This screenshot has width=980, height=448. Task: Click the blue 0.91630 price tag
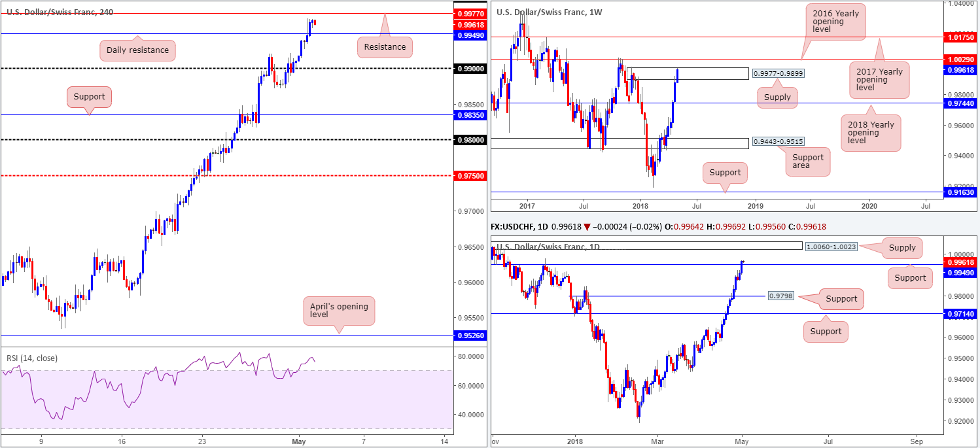pyautogui.click(x=960, y=192)
